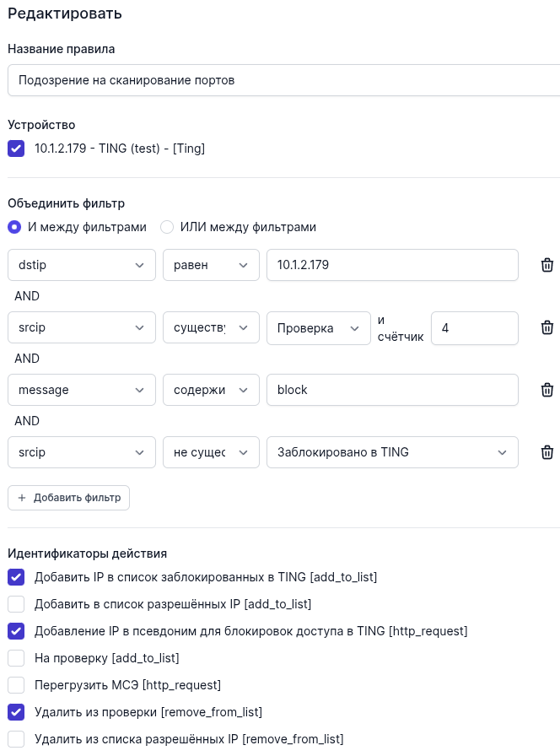Click trash icon next to message filter
The width and height of the screenshot is (560, 756).
click(x=547, y=390)
